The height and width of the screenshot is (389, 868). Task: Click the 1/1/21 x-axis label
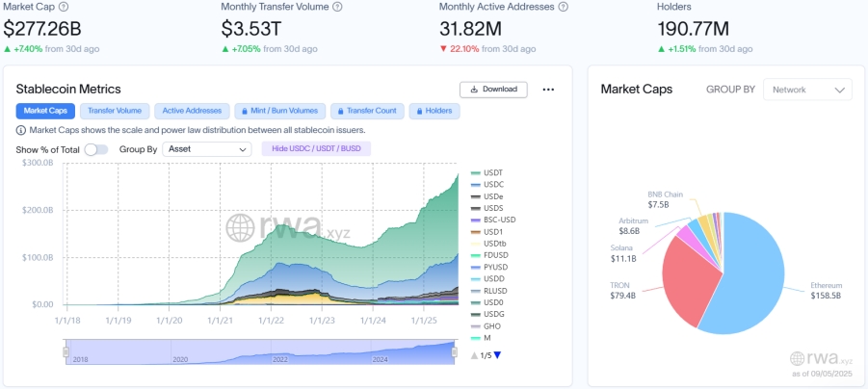[x=221, y=321]
